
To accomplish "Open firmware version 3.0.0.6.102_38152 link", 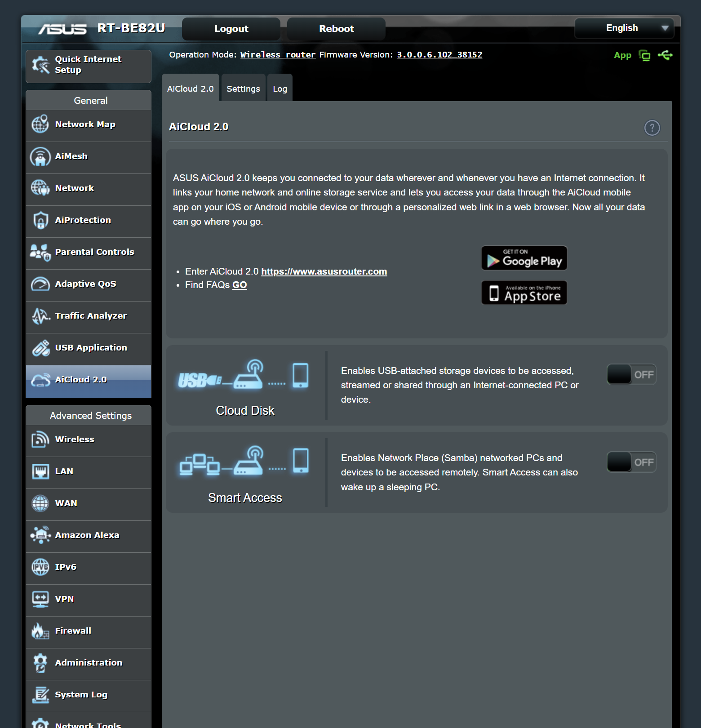I will click(x=439, y=55).
